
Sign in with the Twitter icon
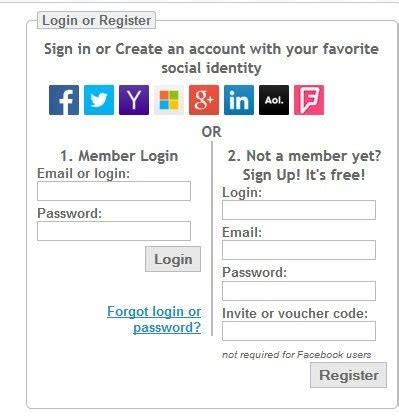[x=99, y=100]
